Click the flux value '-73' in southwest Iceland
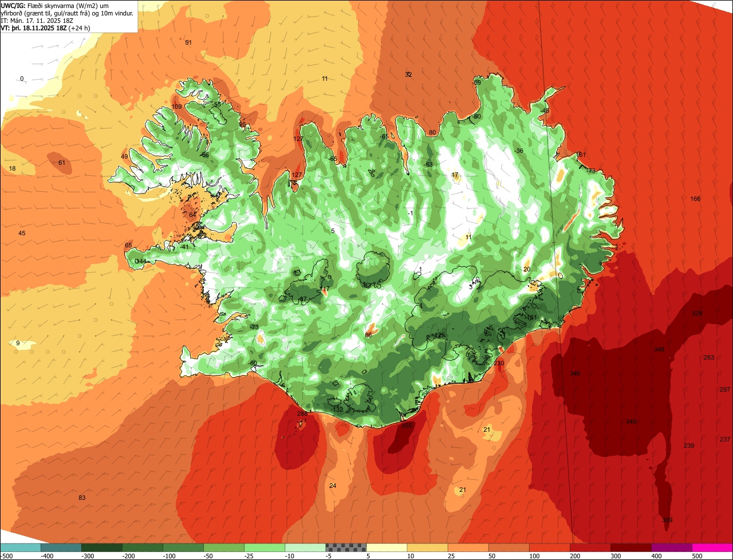The height and width of the screenshot is (560, 733). [x=254, y=327]
